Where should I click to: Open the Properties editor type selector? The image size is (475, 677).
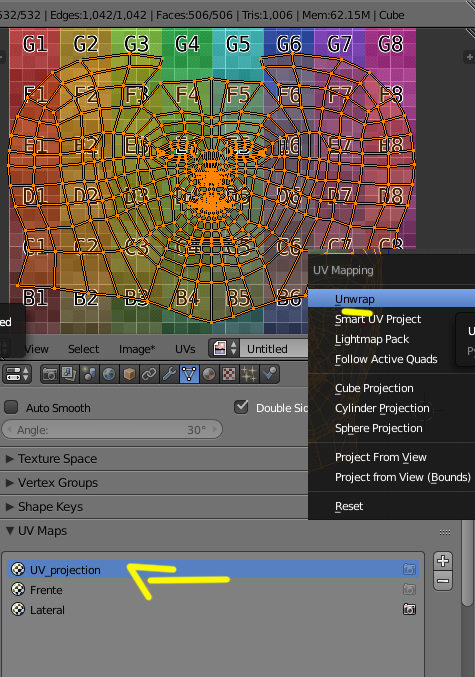pos(17,374)
